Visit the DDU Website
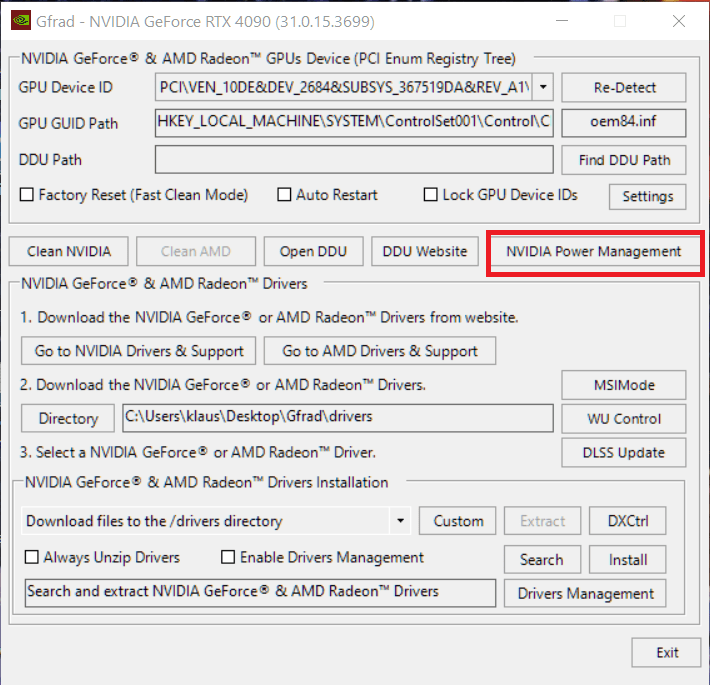 pos(425,251)
